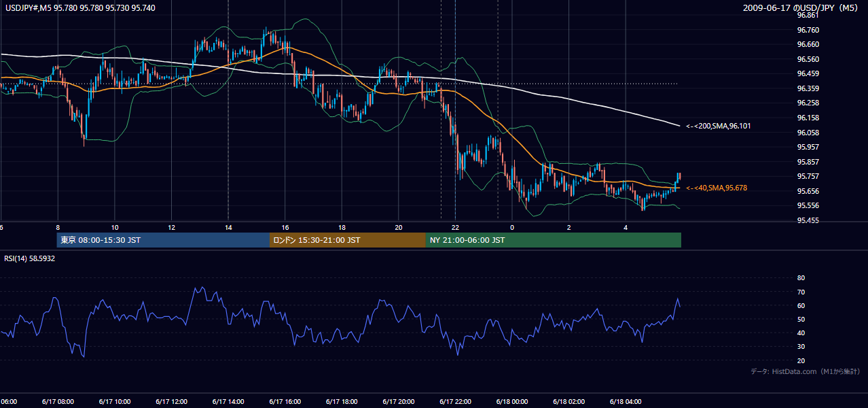This screenshot has height=408, width=868.
Task: Click the RSI scale value 70
Action: pos(801,292)
